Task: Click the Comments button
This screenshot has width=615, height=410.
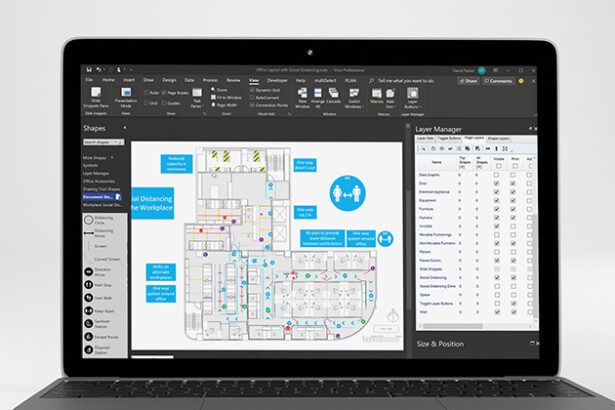Action: pyautogui.click(x=498, y=81)
